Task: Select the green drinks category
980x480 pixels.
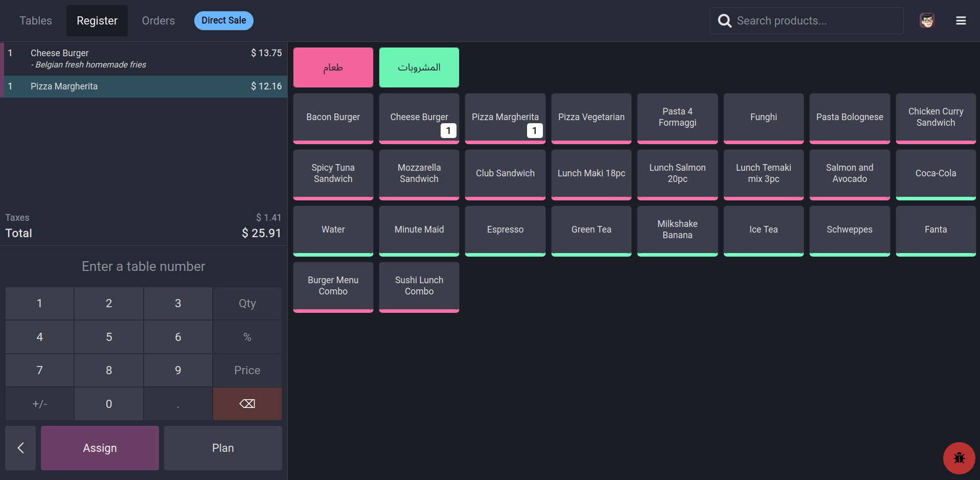Action: tap(419, 67)
